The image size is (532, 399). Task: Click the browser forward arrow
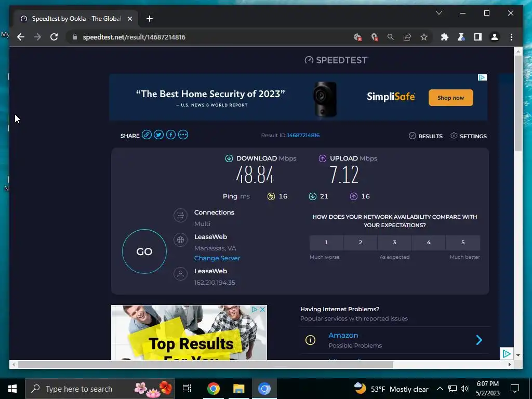coord(37,37)
